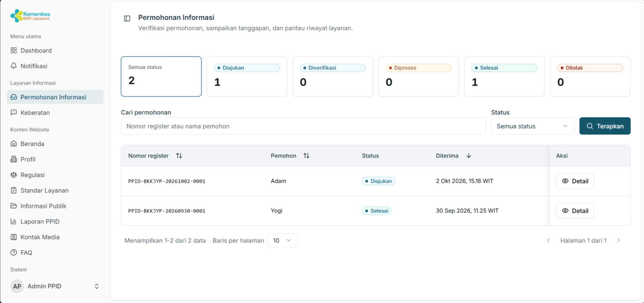Click the Regulasi scales icon
Screen dimensions: 644x303
pos(13,174)
